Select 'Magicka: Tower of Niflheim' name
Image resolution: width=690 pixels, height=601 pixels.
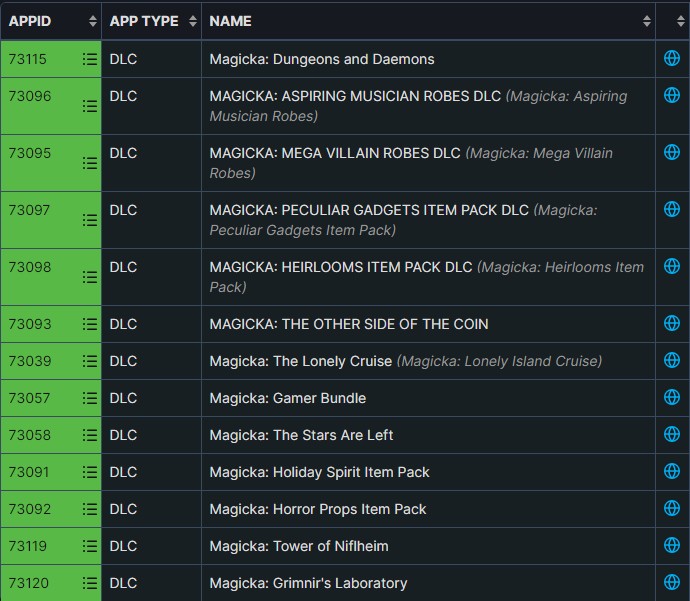click(x=299, y=546)
